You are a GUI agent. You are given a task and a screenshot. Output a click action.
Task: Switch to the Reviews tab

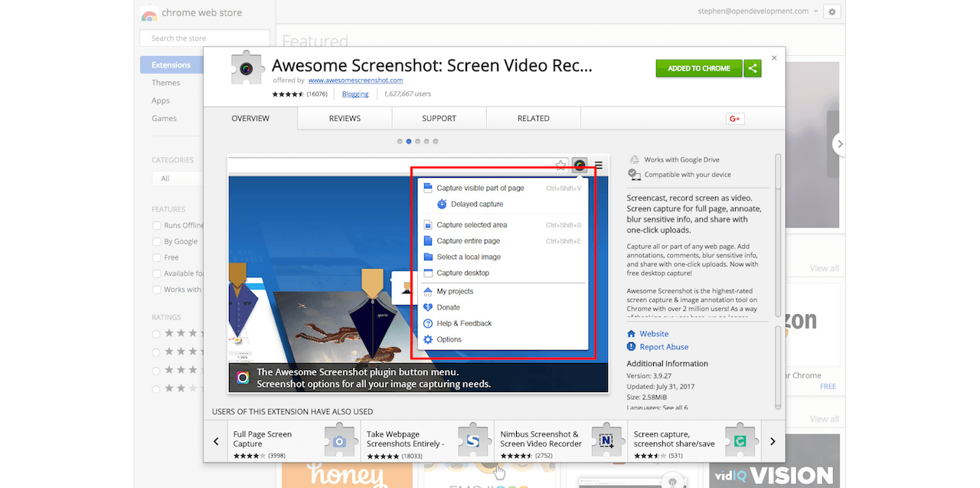pos(345,119)
